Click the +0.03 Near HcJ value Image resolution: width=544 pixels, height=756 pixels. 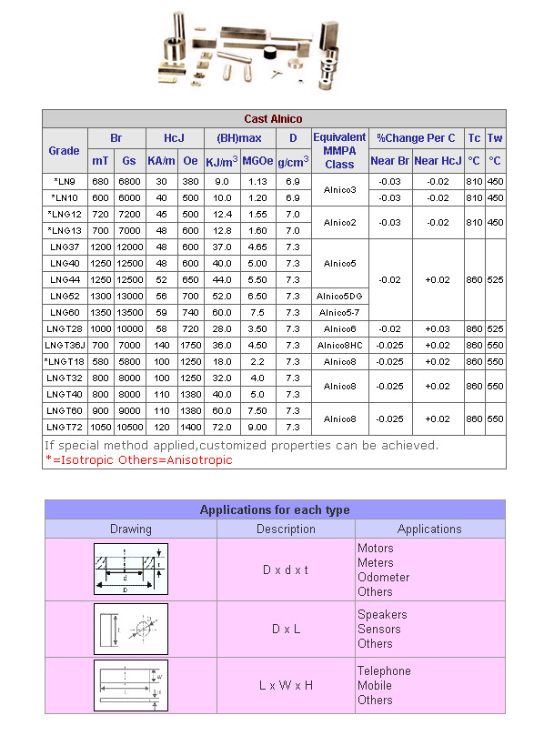tap(438, 328)
